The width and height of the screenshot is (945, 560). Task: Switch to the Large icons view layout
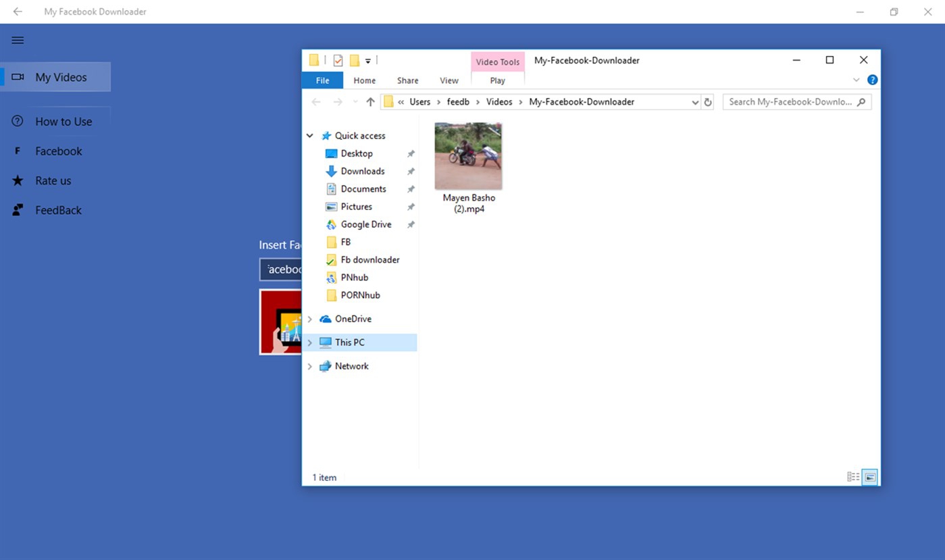(x=870, y=477)
